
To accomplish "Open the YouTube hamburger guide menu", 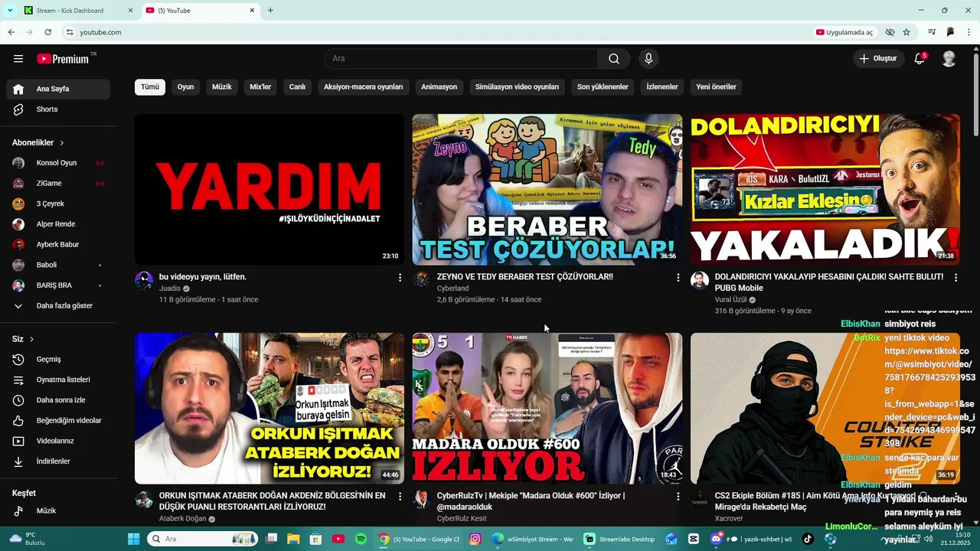I will pos(18,59).
